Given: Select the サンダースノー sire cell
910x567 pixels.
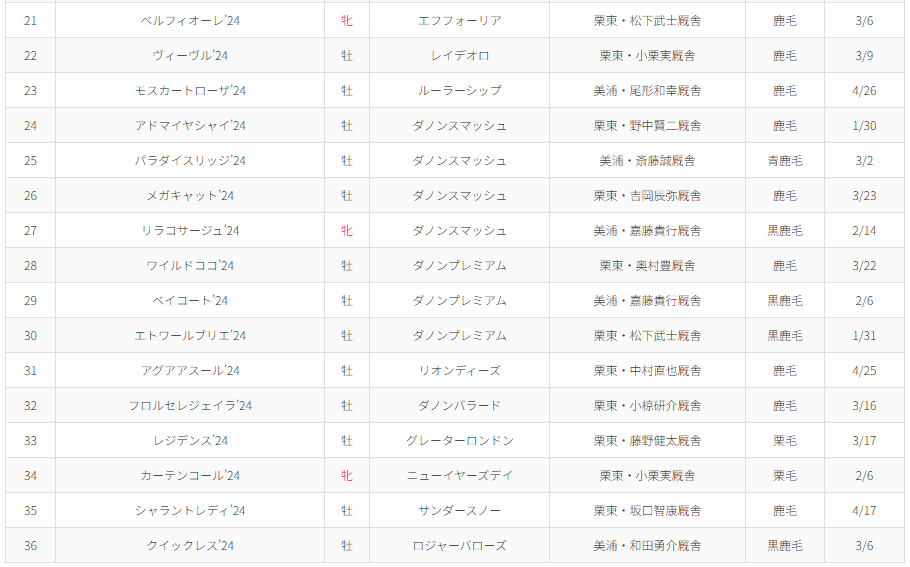Looking at the screenshot, I should [459, 510].
